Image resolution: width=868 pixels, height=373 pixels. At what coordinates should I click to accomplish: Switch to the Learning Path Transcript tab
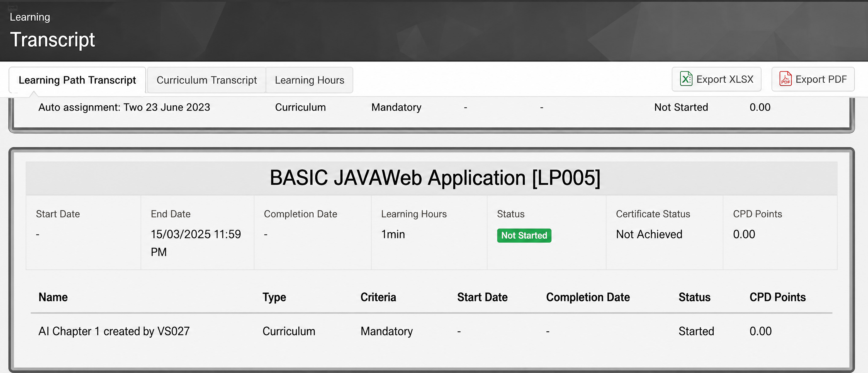pyautogui.click(x=77, y=80)
